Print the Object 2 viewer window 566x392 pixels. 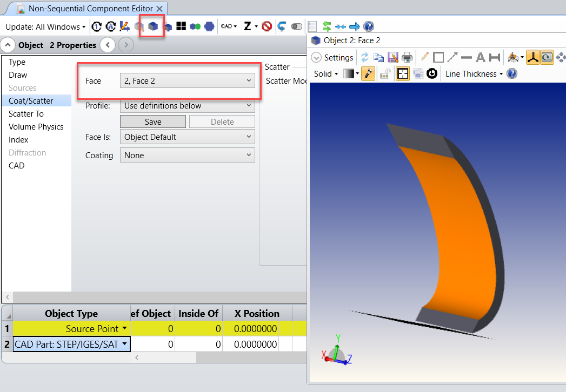pyautogui.click(x=407, y=57)
